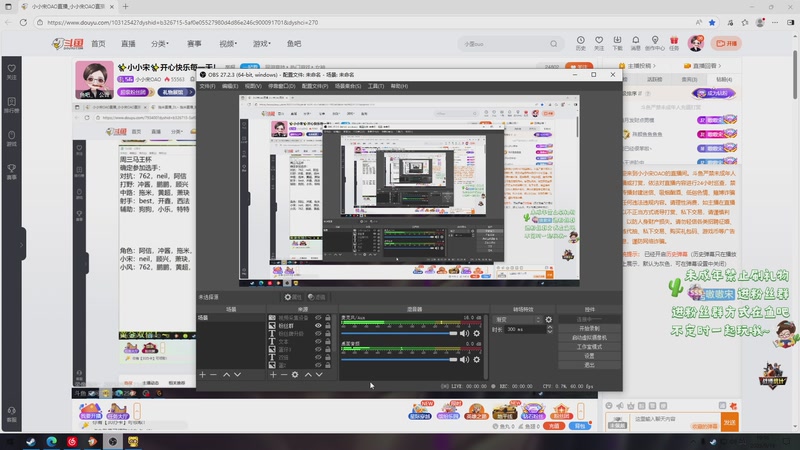Move scene up in OBS scenes list
Viewport: 800px width, 450px height.
(227, 374)
